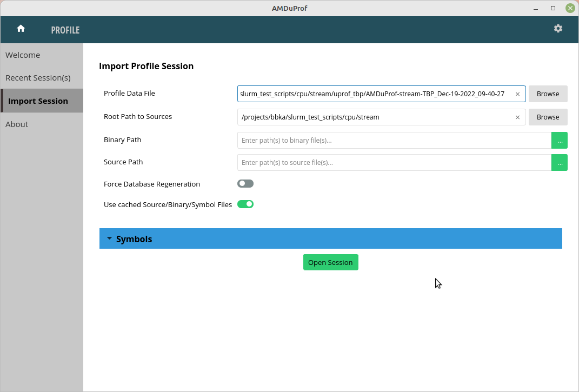Screen dimensions: 579x392
Task: Click the Source Path input field
Action: (378, 162)
